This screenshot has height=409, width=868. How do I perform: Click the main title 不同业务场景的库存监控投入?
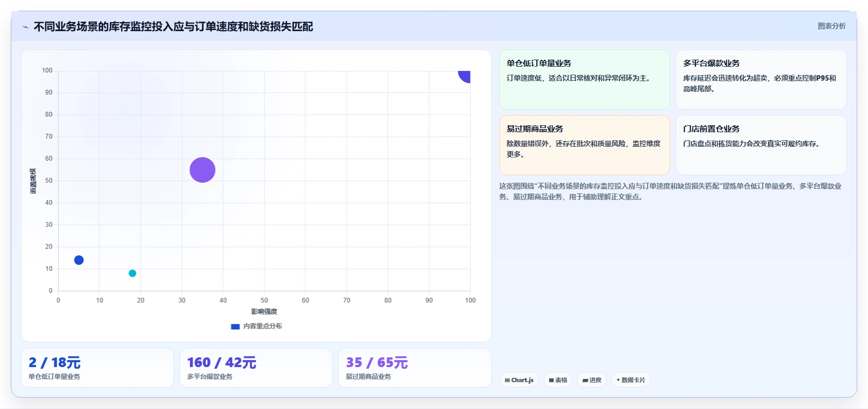point(173,26)
